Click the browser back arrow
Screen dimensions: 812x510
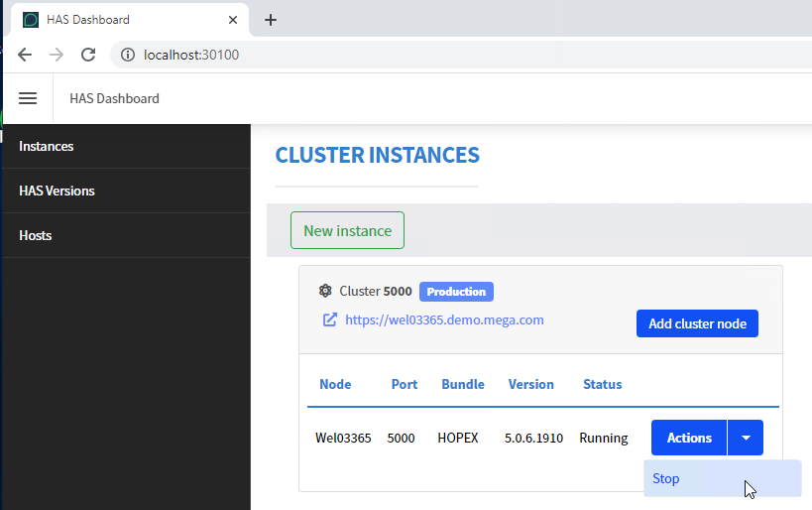point(25,55)
